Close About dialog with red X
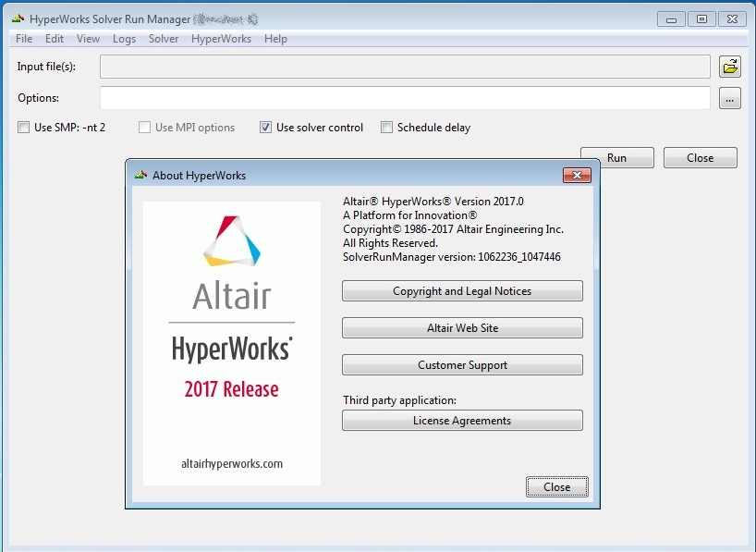Viewport: 756px width, 552px height. pyautogui.click(x=577, y=175)
